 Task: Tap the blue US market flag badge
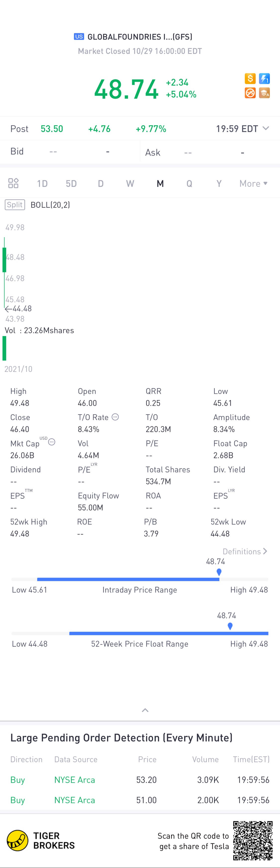(79, 37)
